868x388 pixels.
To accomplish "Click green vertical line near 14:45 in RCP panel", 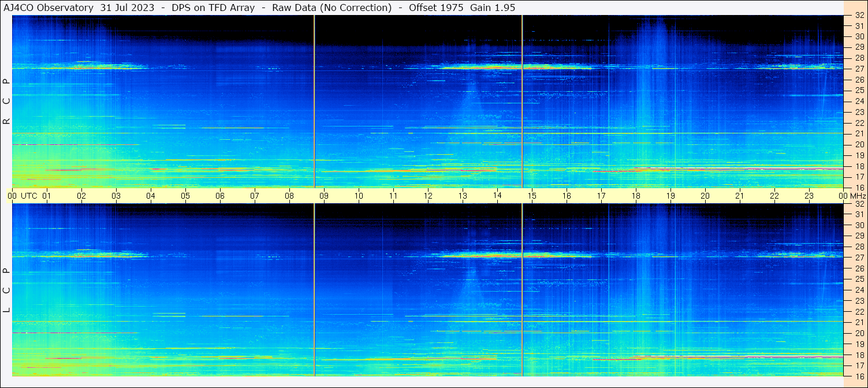I will tap(522, 102).
